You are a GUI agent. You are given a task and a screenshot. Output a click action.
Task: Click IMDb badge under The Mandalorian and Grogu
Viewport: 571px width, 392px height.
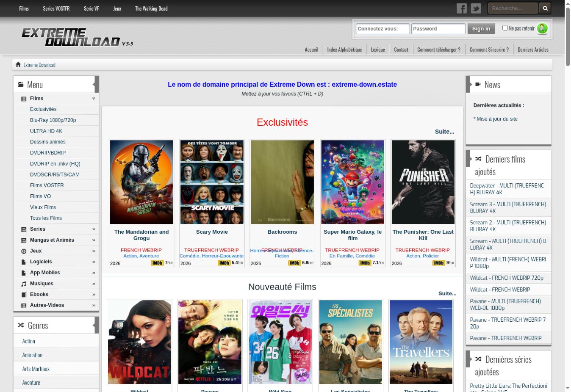coord(157,263)
